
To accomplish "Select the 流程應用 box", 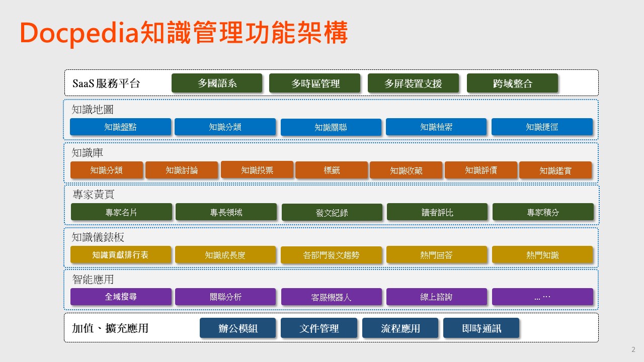I will 400,328.
